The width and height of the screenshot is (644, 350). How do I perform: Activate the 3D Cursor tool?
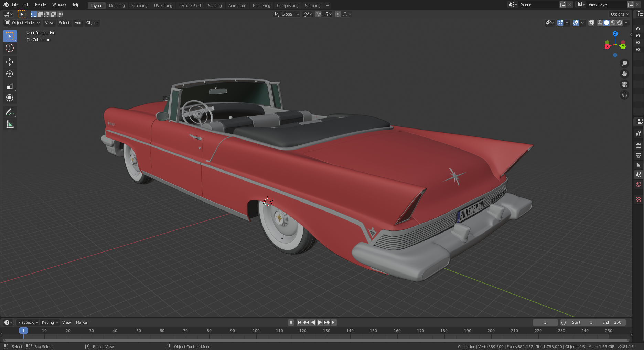coord(10,48)
